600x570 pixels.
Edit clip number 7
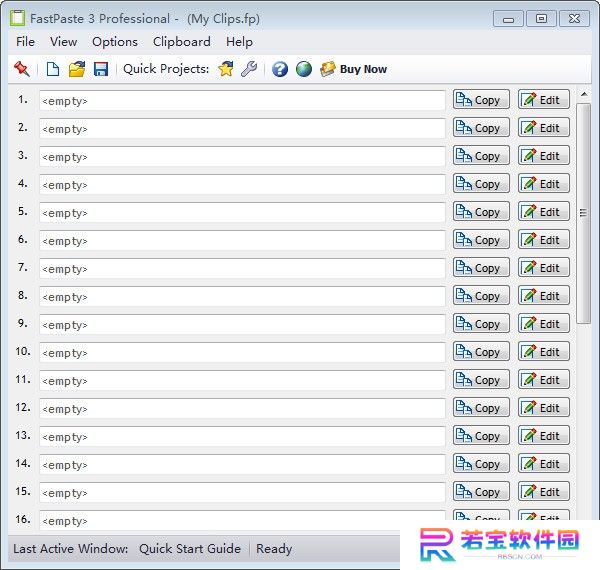(x=544, y=267)
